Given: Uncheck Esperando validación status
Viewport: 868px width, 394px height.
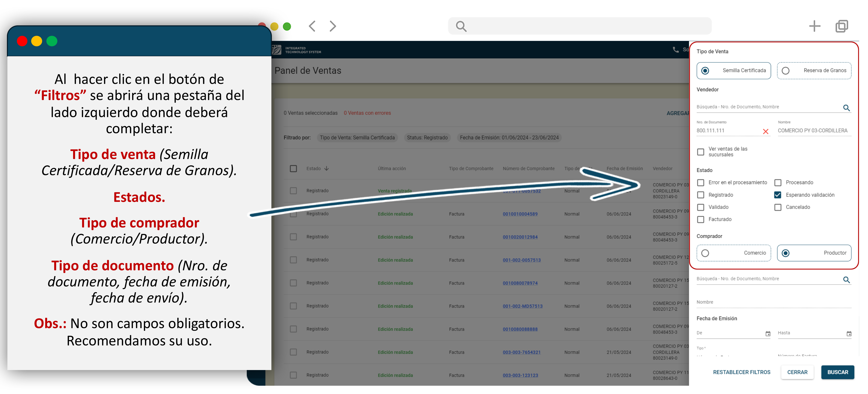Looking at the screenshot, I should click(x=778, y=195).
